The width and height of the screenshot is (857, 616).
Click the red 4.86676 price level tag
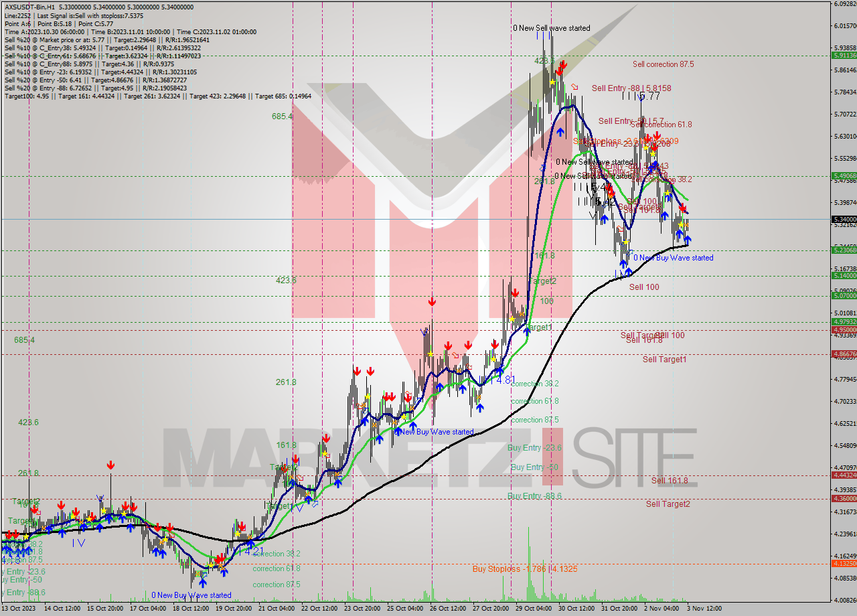coord(844,354)
